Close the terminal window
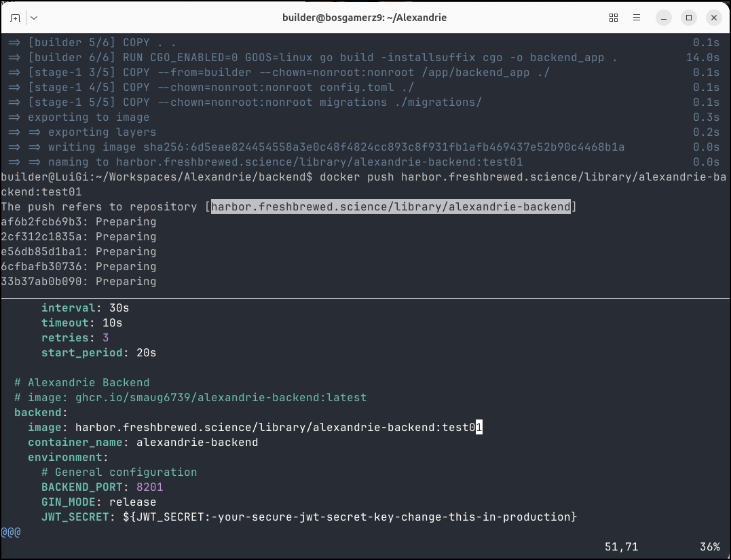 (713, 18)
